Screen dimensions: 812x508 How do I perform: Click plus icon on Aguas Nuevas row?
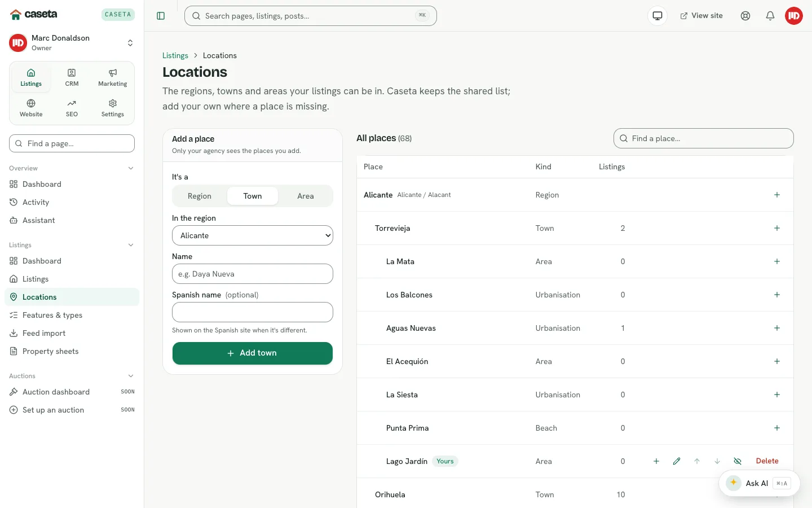tap(777, 328)
